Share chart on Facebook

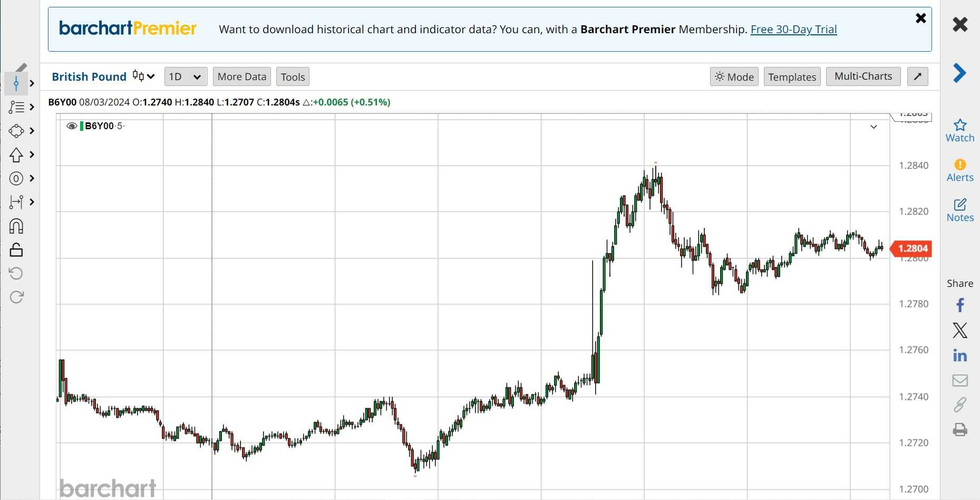[959, 305]
